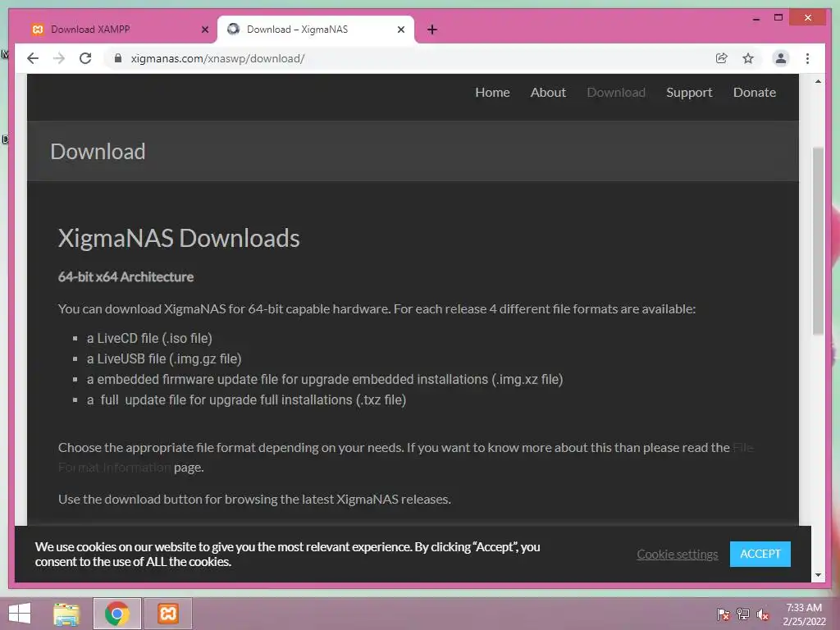This screenshot has height=630, width=840.
Task: Bookmark this page with the star
Action: [748, 58]
